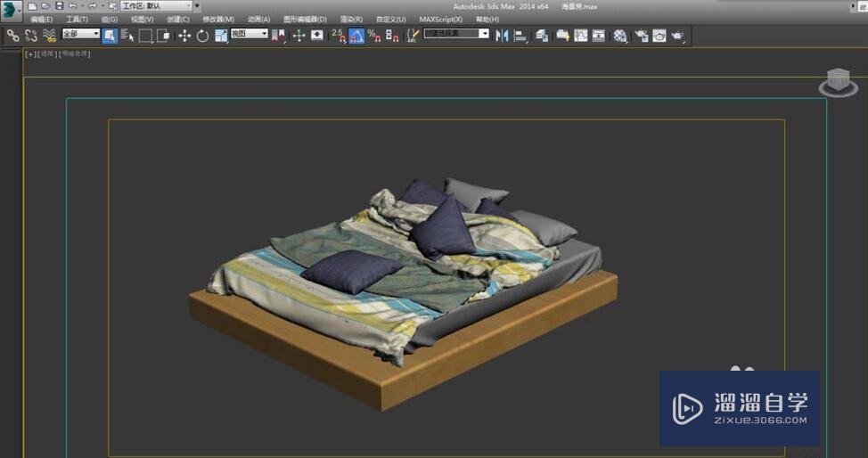
Task: Open the Curve Editor icon
Action: tap(581, 36)
